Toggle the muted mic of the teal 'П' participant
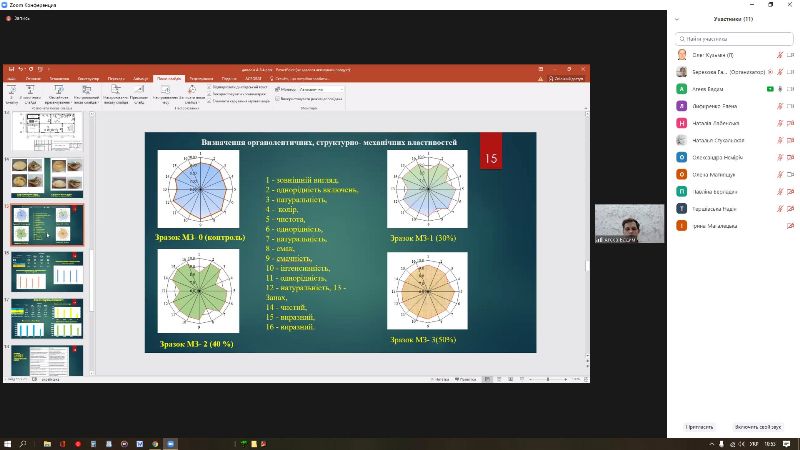 [780, 191]
